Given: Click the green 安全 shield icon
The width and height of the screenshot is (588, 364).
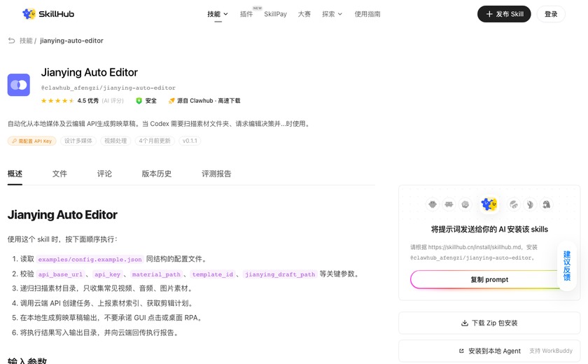Looking at the screenshot, I should click(x=139, y=101).
